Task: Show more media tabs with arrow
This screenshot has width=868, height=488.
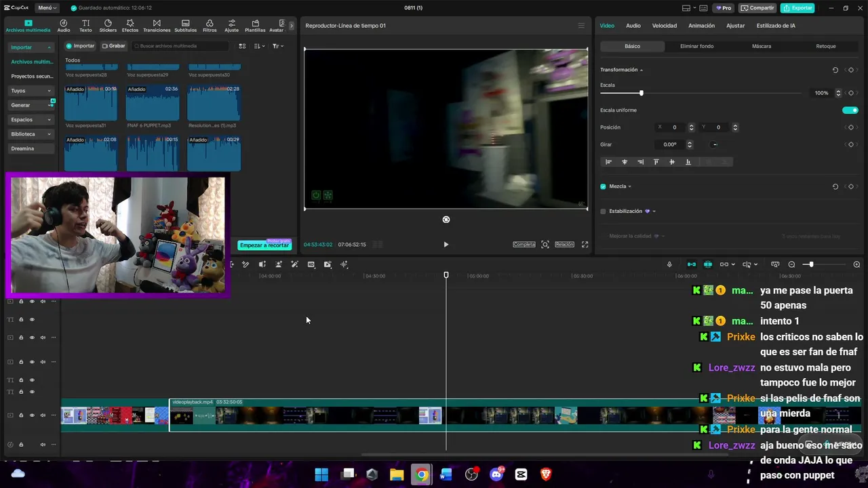Action: click(x=292, y=26)
